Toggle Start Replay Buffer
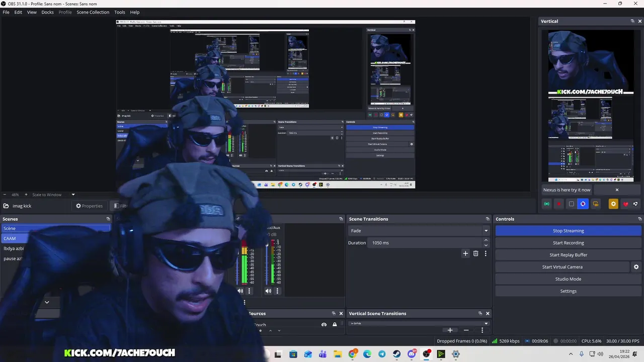This screenshot has height=362, width=644. pyautogui.click(x=568, y=255)
